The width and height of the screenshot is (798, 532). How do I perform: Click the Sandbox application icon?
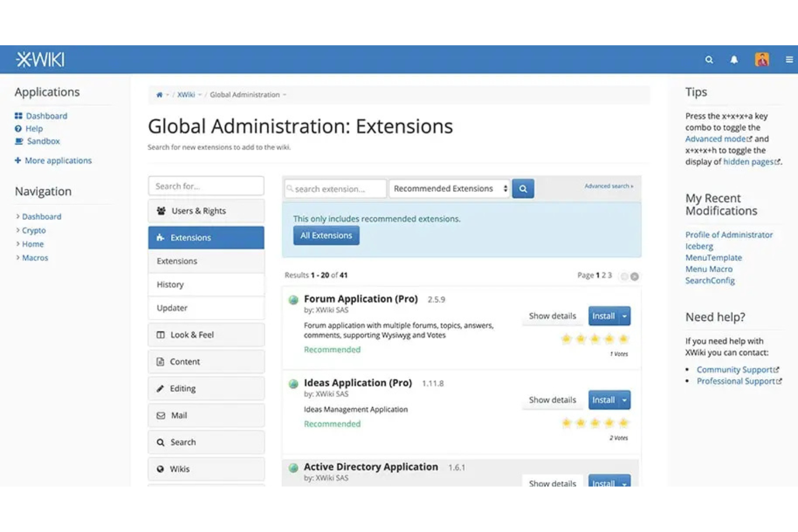point(19,141)
